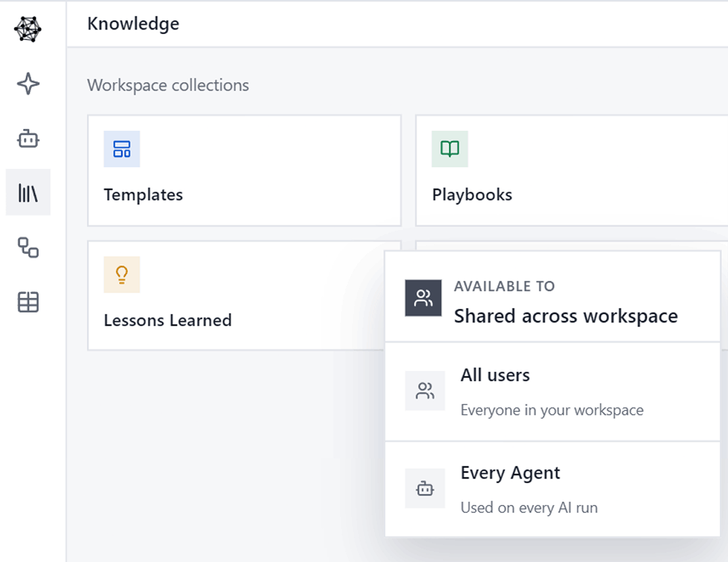Open the table grid sidebar icon
Viewport: 728px width, 562px height.
28,302
